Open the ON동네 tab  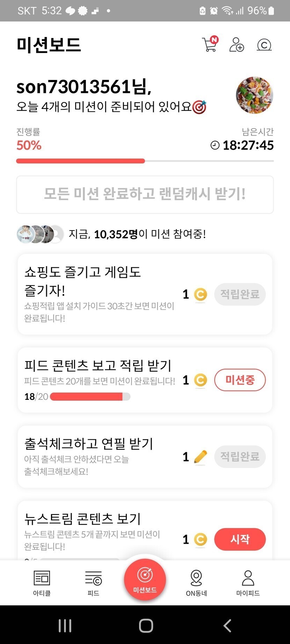pos(196,583)
